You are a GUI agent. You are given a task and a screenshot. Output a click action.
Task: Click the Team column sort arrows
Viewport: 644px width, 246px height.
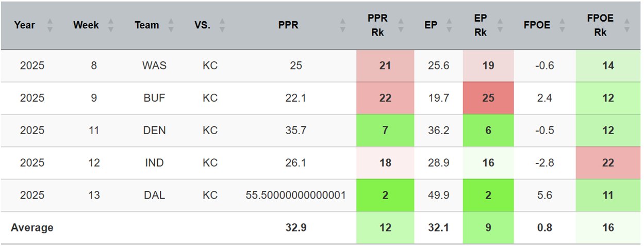click(x=171, y=25)
